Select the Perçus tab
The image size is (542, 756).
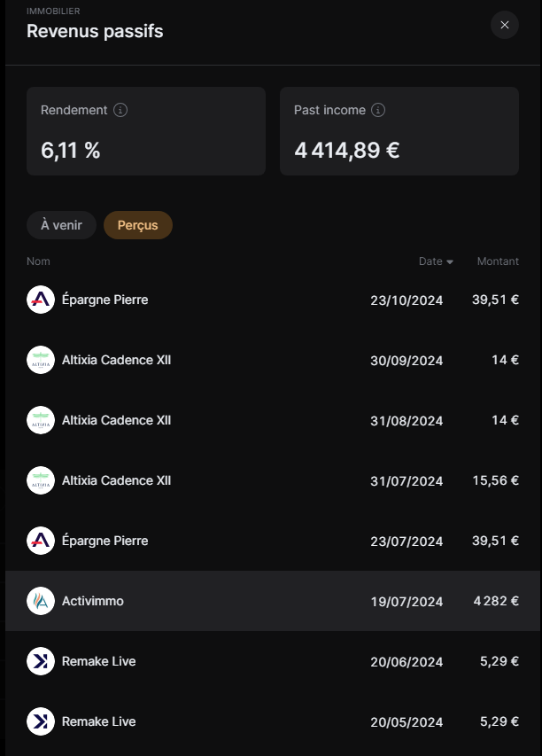coord(138,225)
